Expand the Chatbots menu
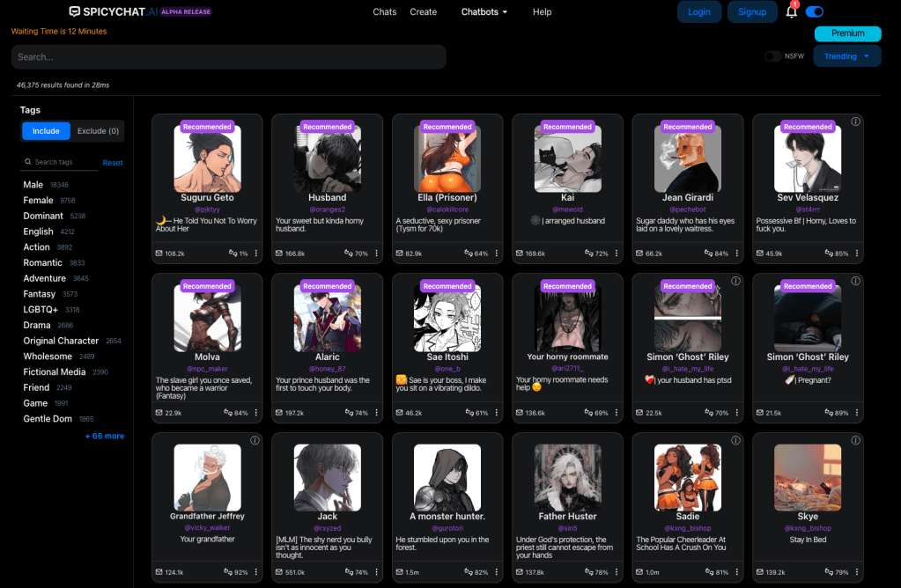901x588 pixels. click(484, 12)
